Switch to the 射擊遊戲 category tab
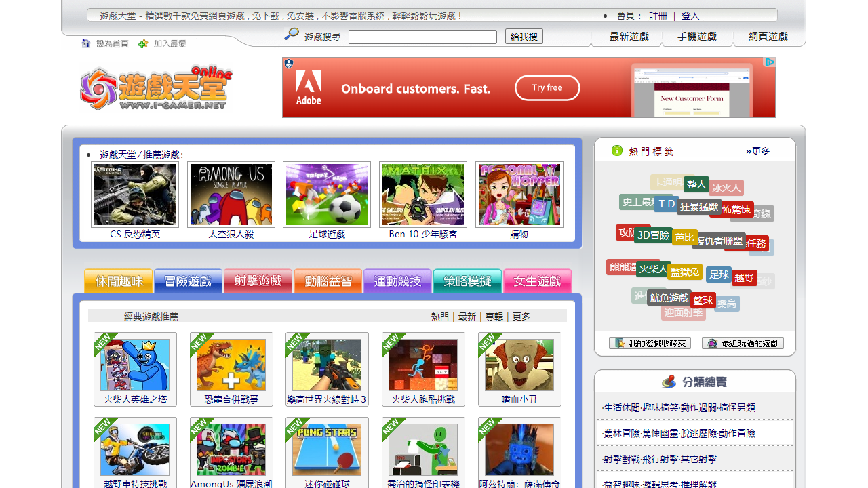The image size is (868, 488). 258,281
